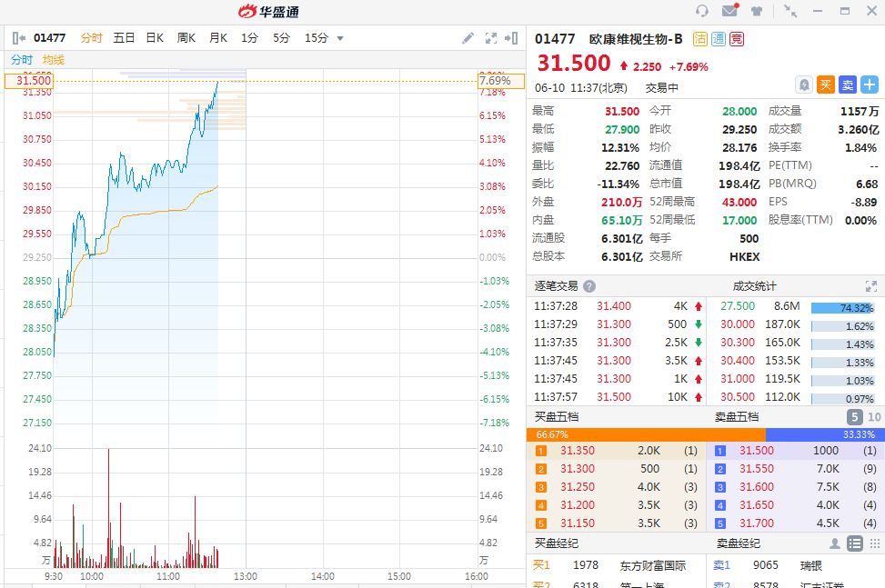Switch to the 日K chart tab
This screenshot has height=588, width=885.
155,38
